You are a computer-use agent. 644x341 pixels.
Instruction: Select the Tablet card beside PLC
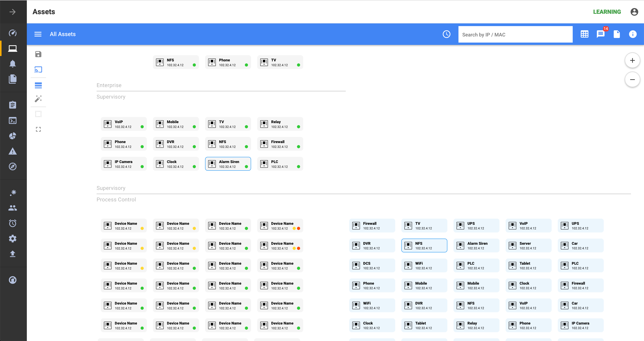tap(528, 265)
